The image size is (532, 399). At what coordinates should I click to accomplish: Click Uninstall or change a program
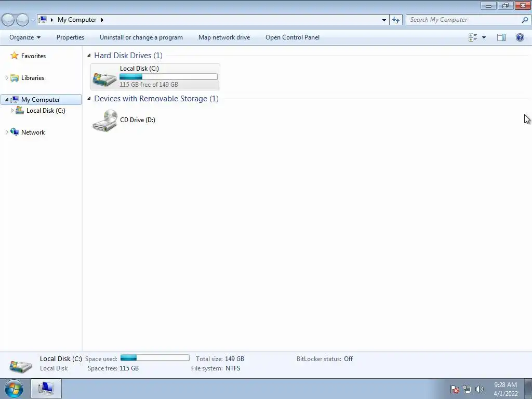coord(141,37)
